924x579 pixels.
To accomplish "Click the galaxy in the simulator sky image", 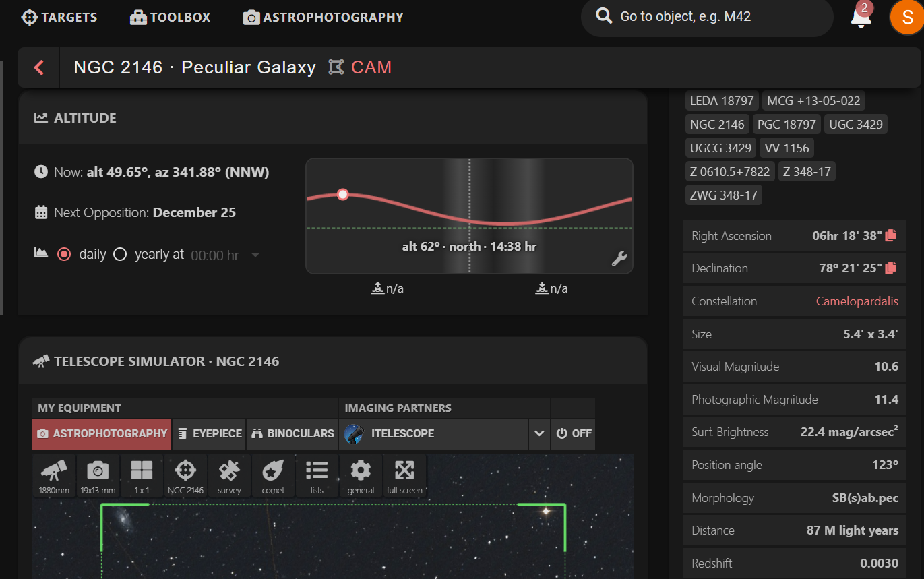I will 123,518.
